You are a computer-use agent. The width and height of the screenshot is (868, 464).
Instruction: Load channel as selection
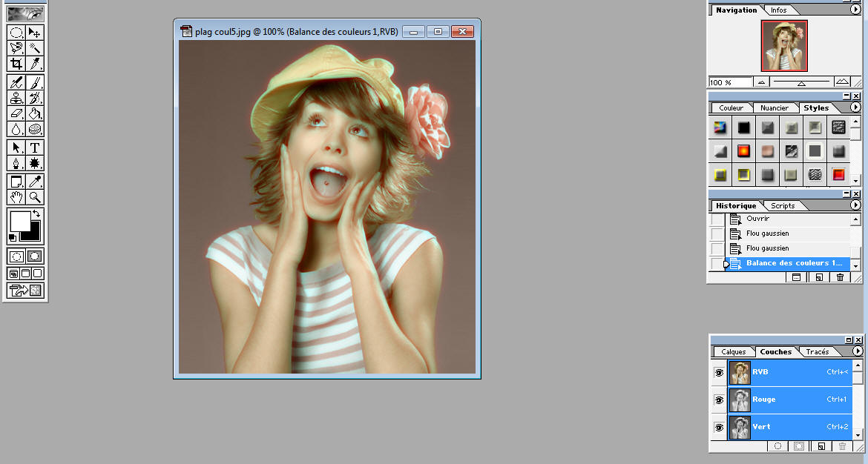click(x=777, y=446)
